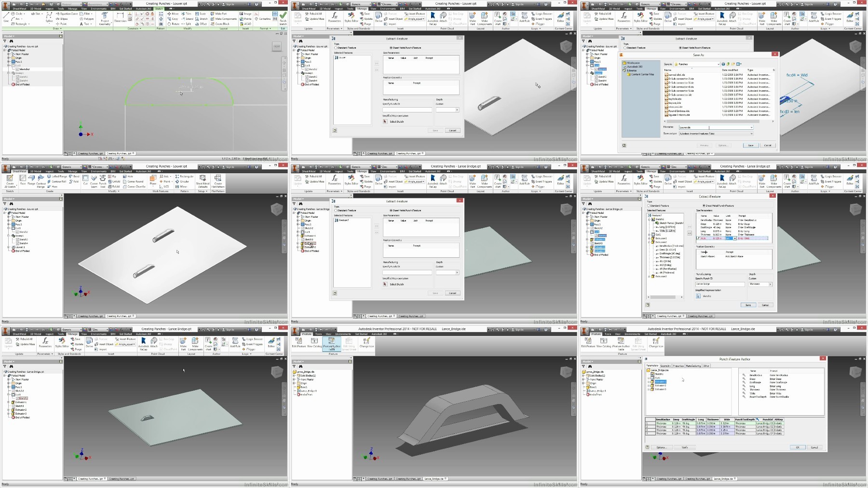Pick the Trim tool in Sketch ribbon

pos(186,14)
